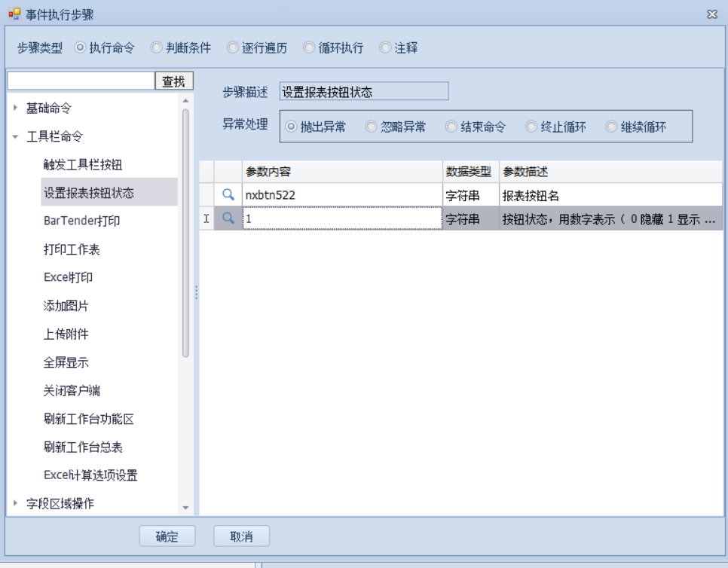Click magnifier icon in nxbtn522 row

[x=228, y=195]
